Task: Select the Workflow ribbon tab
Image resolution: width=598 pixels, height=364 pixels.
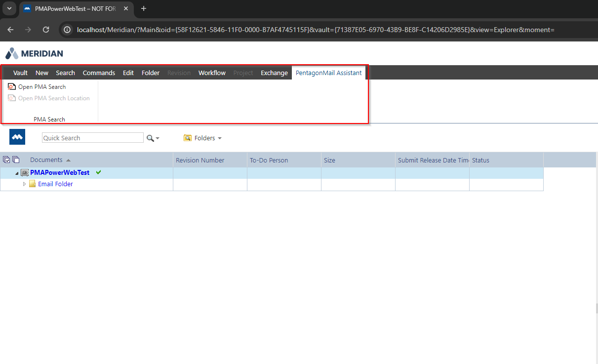Action: (212, 73)
